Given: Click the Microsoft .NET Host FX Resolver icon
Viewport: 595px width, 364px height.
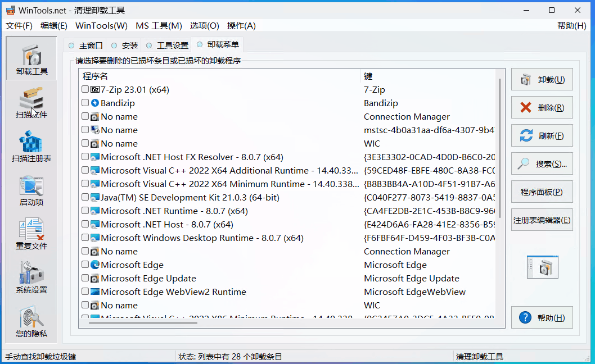Looking at the screenshot, I should (95, 157).
